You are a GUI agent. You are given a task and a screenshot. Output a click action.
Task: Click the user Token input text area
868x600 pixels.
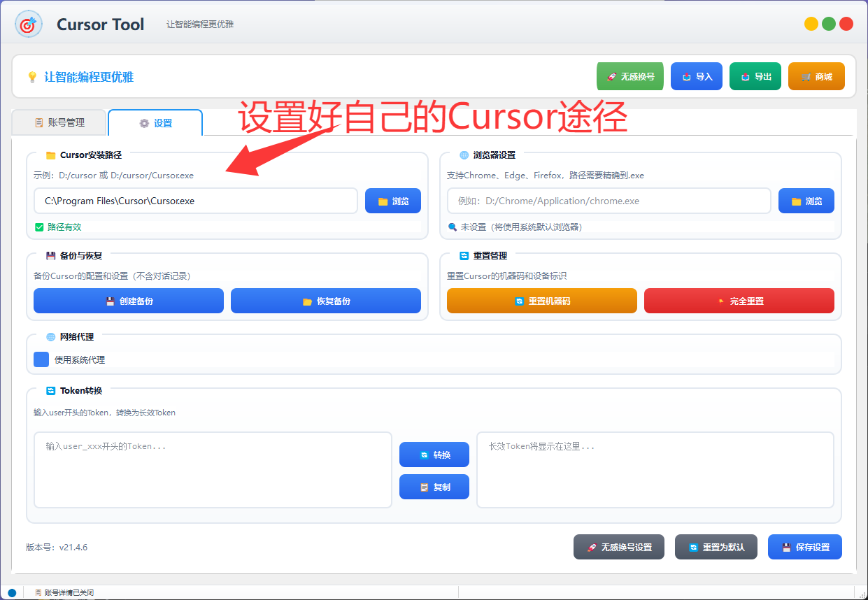[213, 469]
